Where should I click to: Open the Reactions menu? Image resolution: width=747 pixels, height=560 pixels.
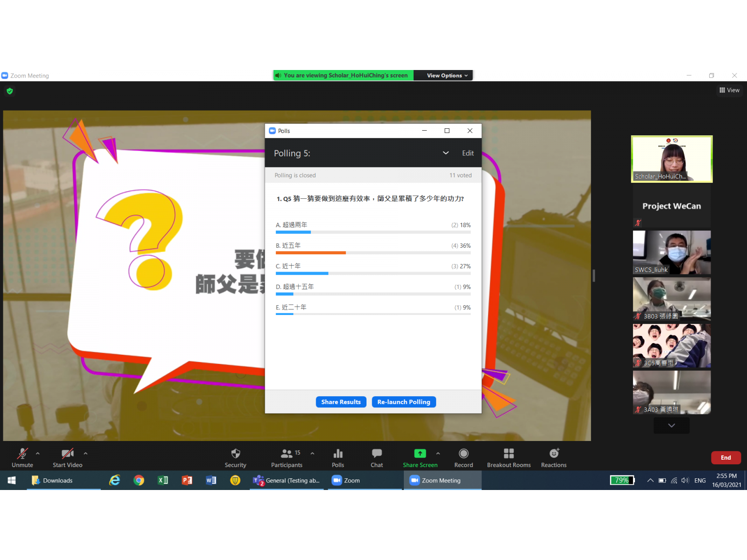coord(554,454)
